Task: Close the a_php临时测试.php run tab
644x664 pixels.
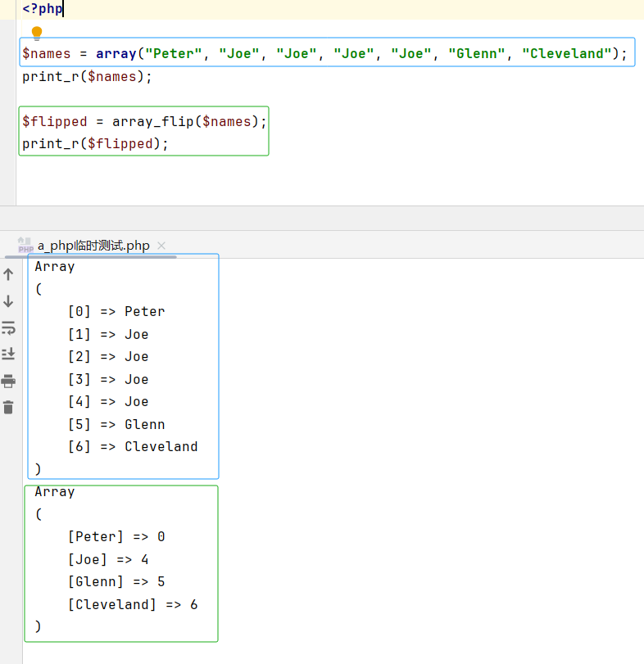Action: 161,246
